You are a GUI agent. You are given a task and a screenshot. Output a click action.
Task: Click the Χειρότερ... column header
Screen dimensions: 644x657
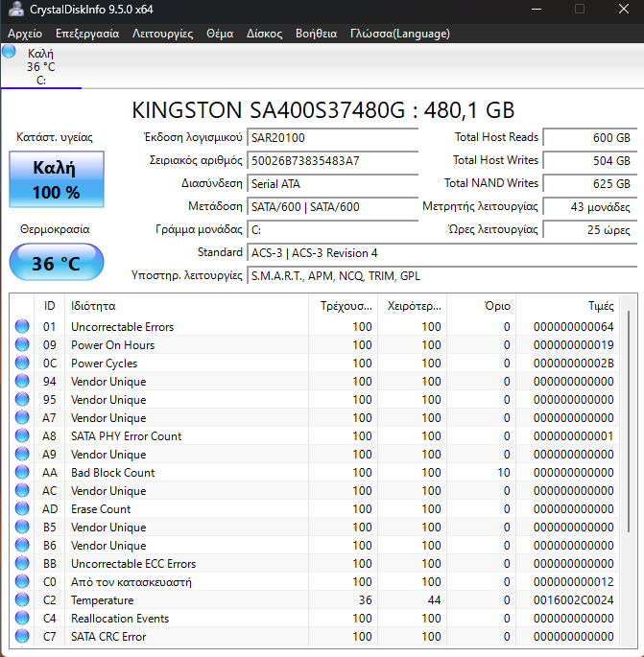coord(412,306)
